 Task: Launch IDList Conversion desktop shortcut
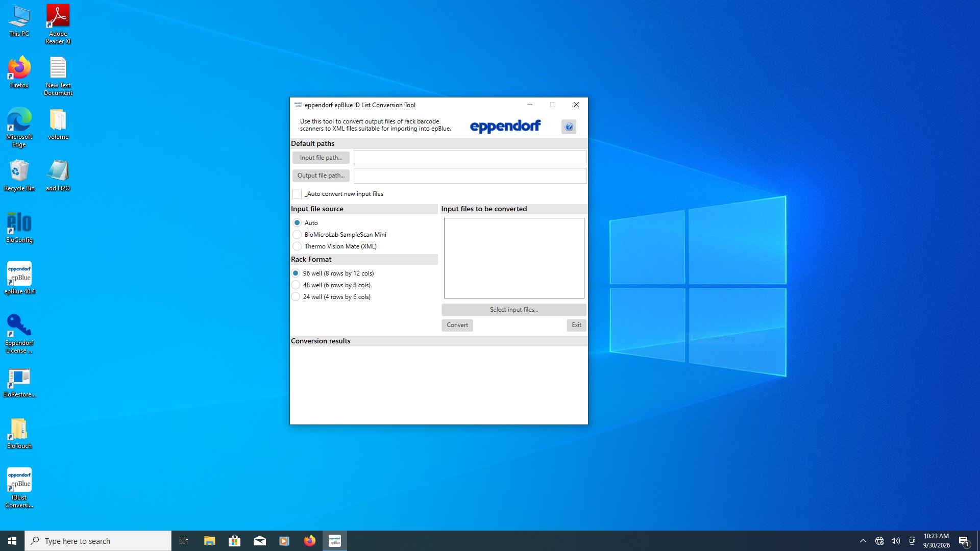(x=19, y=488)
